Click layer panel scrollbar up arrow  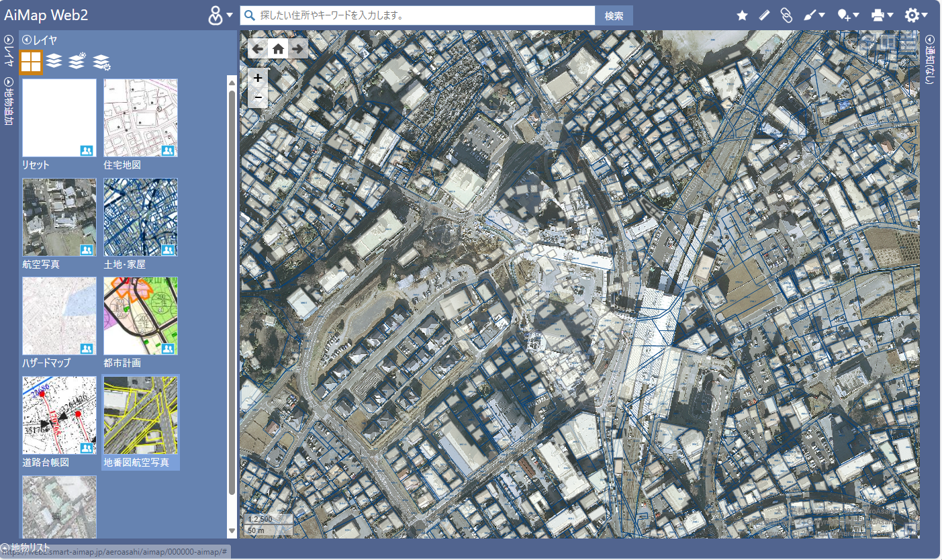(x=232, y=82)
